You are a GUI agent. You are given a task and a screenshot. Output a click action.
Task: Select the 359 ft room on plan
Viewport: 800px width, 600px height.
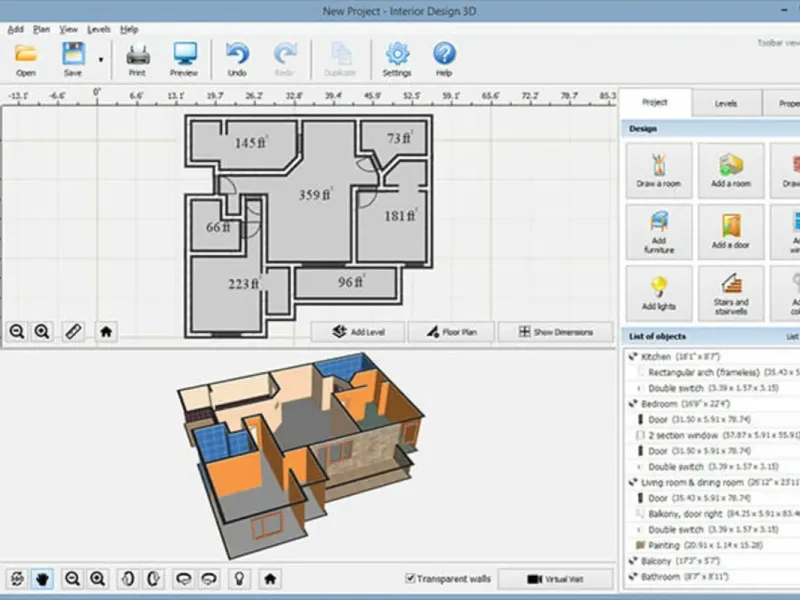315,195
